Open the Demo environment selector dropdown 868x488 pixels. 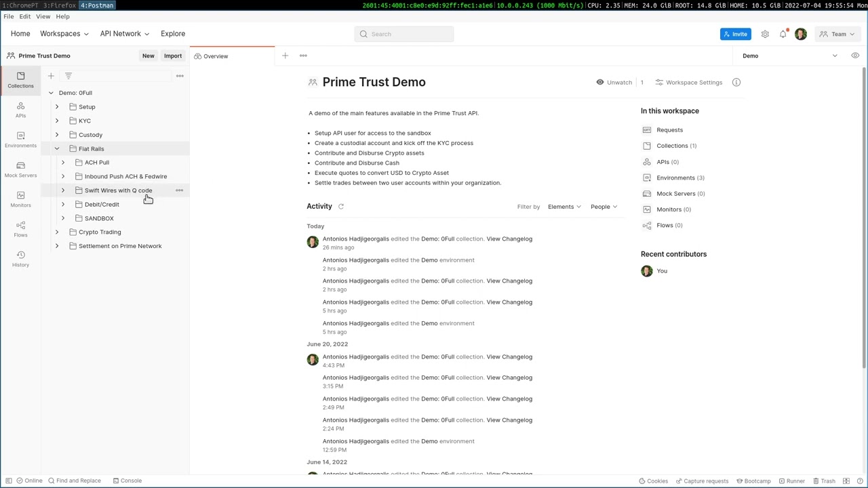pos(790,56)
